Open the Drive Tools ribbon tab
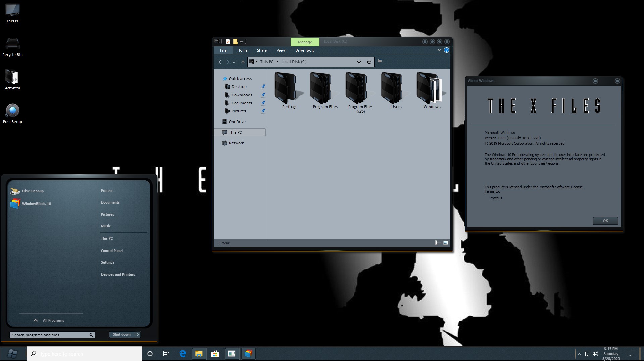The width and height of the screenshot is (644, 361). (x=305, y=50)
